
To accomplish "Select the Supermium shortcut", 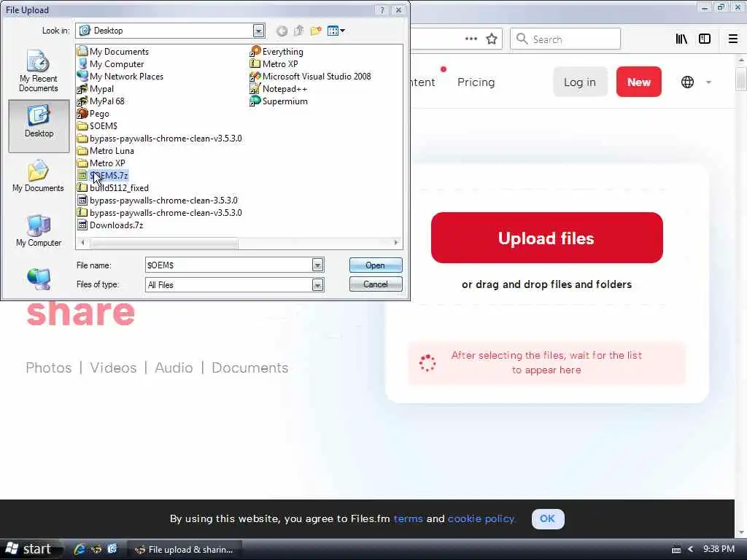I will [x=279, y=101].
